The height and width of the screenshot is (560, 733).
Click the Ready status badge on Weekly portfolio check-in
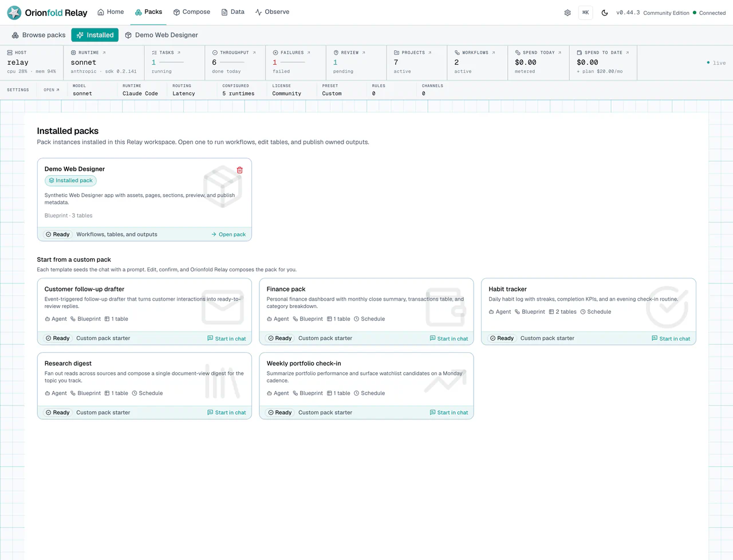(x=280, y=412)
